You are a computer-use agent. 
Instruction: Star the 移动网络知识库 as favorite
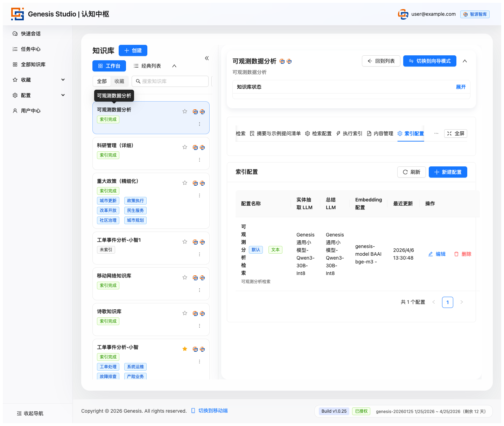[185, 277]
